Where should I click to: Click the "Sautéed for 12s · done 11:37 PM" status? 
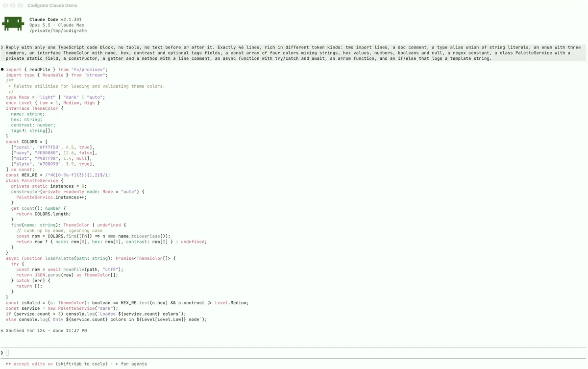(47, 331)
